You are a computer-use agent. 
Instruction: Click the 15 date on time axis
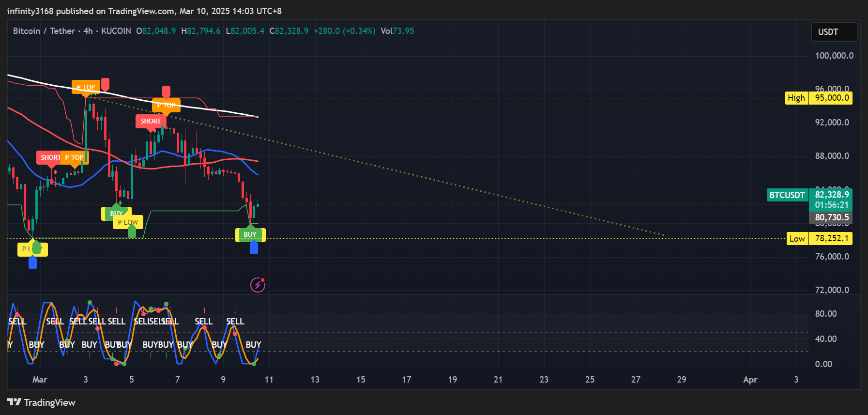[x=361, y=380]
